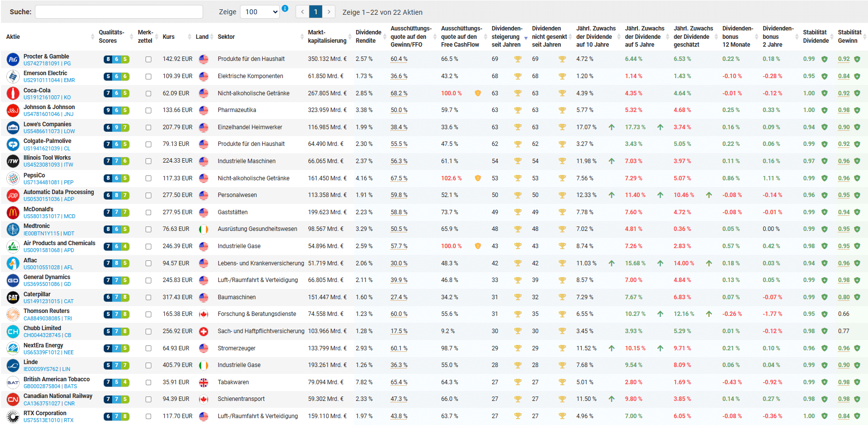868x425 pixels.
Task: Sort table by Aktie column
Action: (x=13, y=37)
